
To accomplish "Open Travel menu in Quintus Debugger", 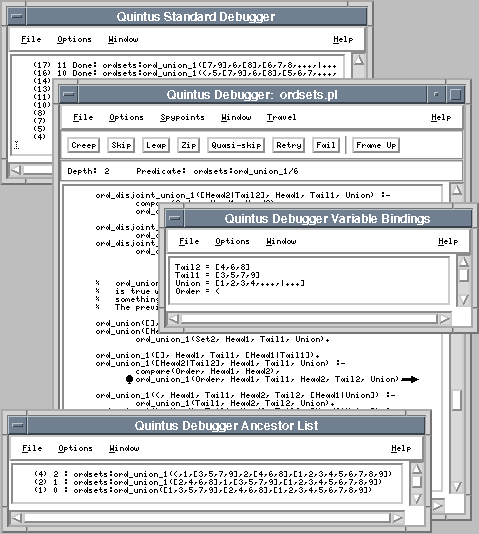I will click(281, 117).
